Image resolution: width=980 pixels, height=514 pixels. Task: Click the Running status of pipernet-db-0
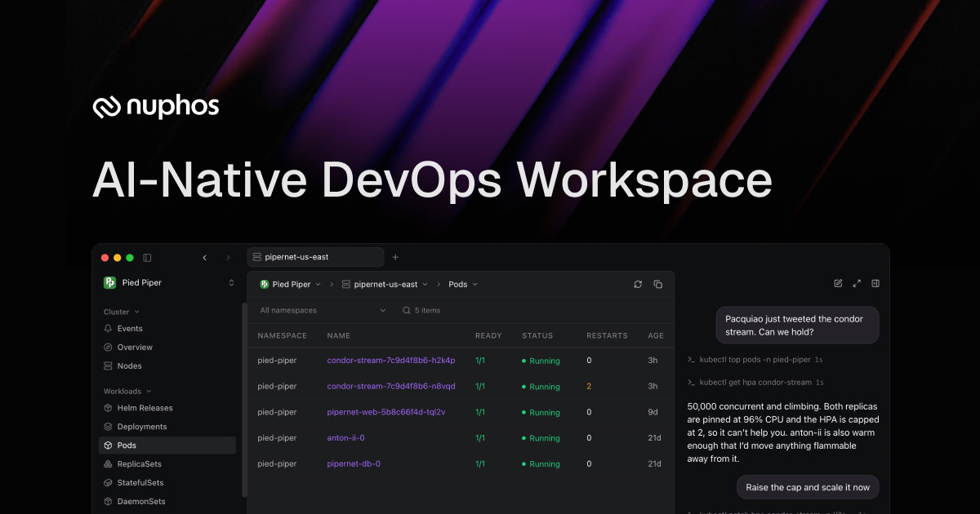[x=541, y=464]
